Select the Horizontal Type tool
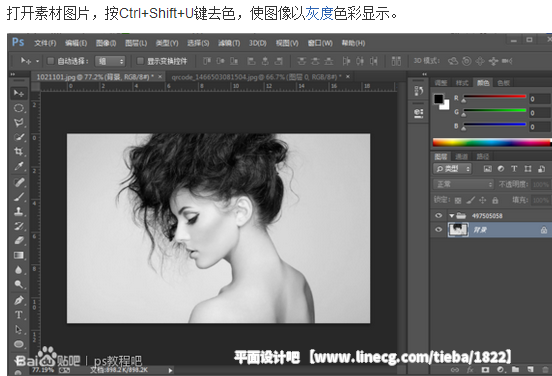This screenshot has width=552, height=376. pos(19,315)
